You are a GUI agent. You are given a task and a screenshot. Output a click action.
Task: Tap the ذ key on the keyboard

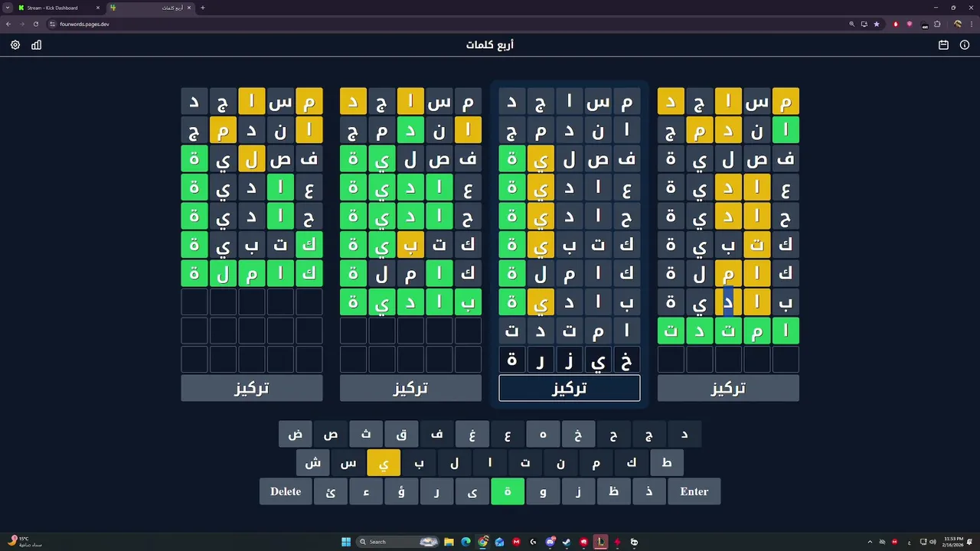[x=649, y=491]
